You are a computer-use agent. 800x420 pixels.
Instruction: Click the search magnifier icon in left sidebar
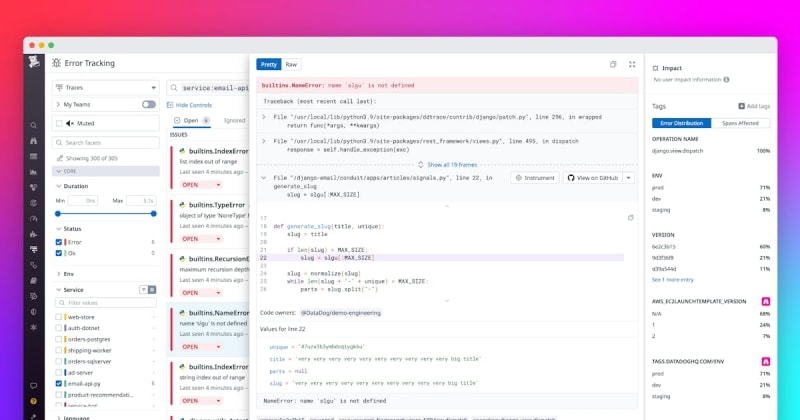pyautogui.click(x=34, y=126)
